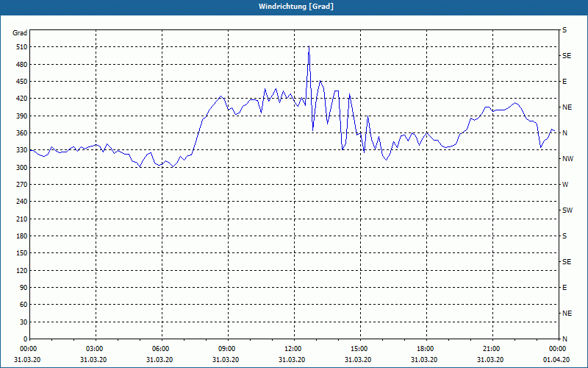
Task: Select the W compass label on the right axis
Action: point(565,185)
